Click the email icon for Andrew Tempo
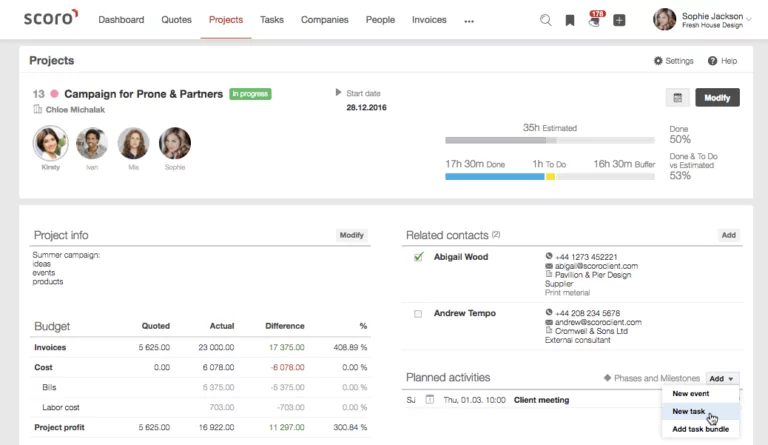The height and width of the screenshot is (445, 768). pyautogui.click(x=549, y=322)
